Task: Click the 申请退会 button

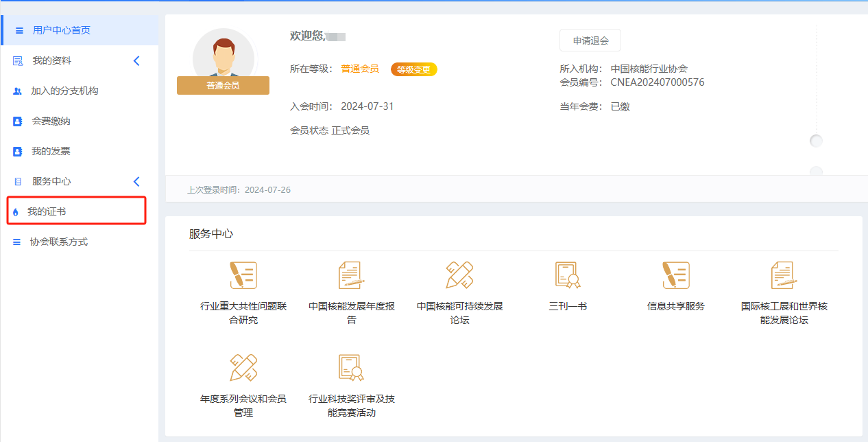Action: (x=590, y=40)
